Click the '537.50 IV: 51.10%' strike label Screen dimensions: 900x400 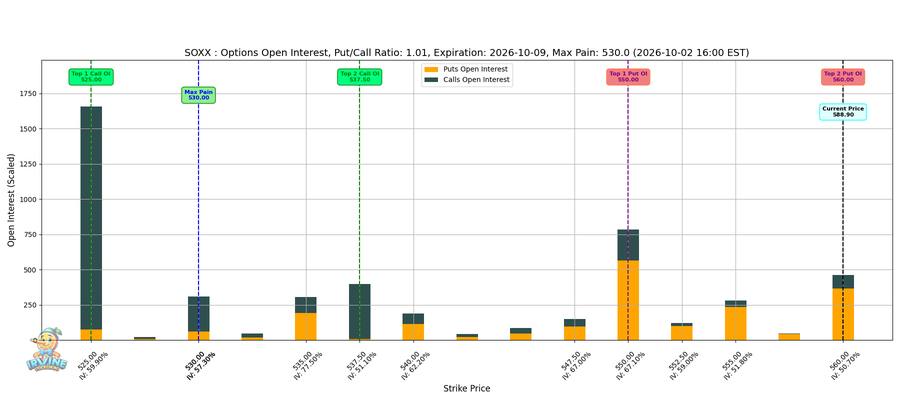point(360,365)
